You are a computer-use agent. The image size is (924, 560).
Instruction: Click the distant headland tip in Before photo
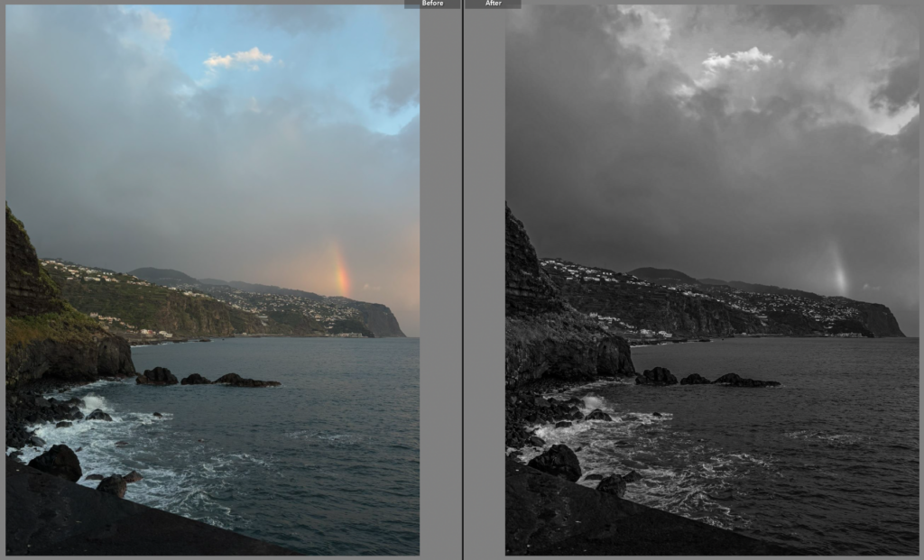390,322
